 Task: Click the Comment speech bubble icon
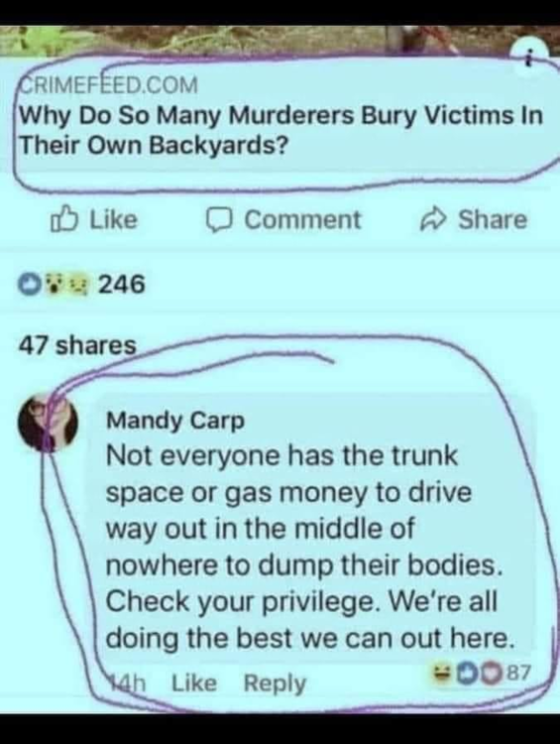click(x=219, y=220)
